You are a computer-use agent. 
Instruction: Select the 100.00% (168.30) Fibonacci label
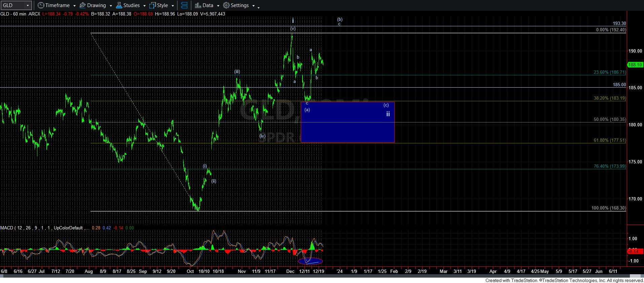pos(609,208)
